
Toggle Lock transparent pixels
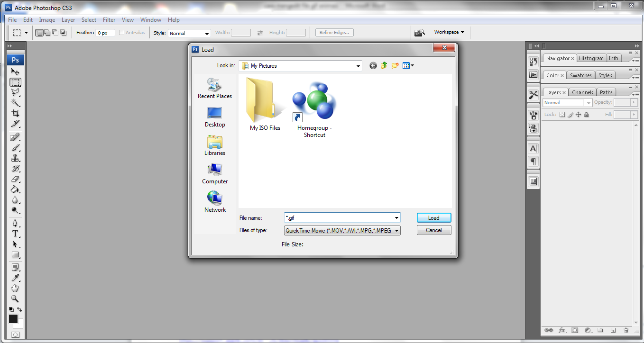562,115
